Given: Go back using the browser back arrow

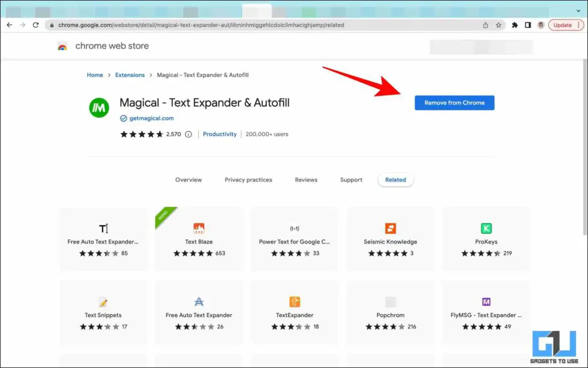Looking at the screenshot, I should (x=9, y=25).
